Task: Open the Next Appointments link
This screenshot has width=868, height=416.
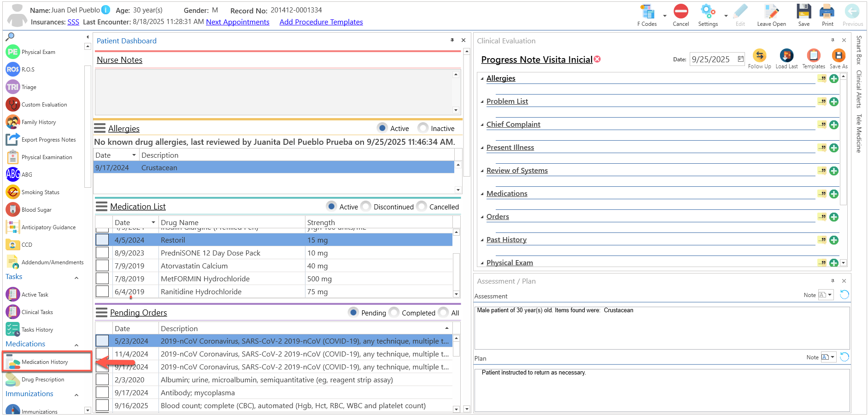Action: (x=238, y=22)
